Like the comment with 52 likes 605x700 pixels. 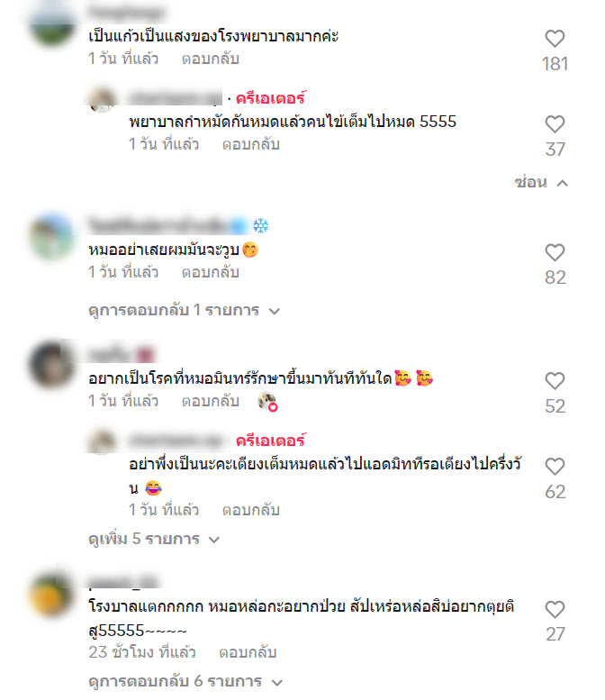[555, 381]
